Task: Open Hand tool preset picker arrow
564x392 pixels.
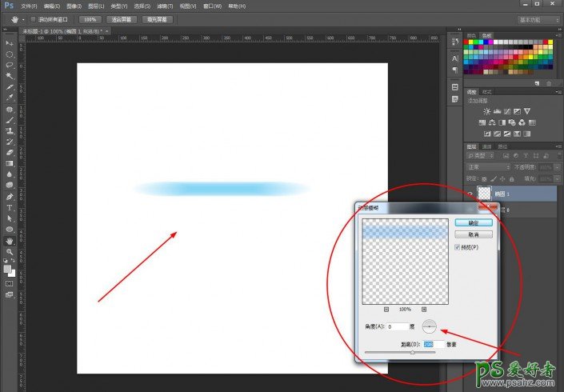Action: [23, 20]
